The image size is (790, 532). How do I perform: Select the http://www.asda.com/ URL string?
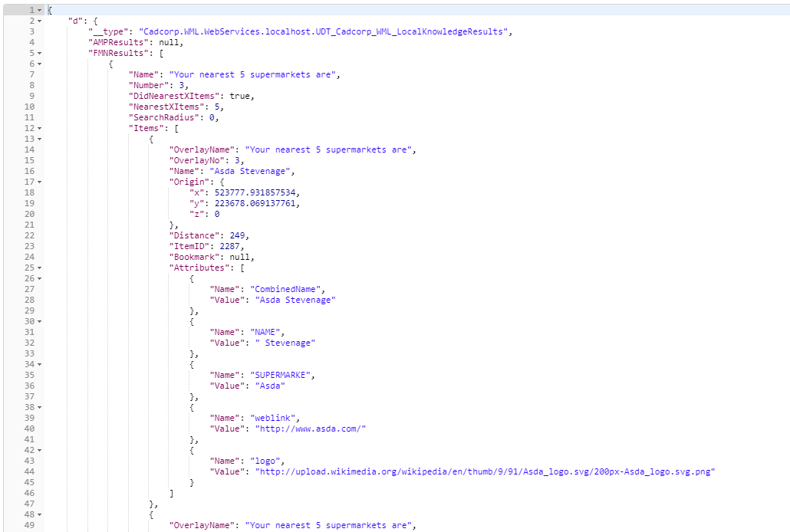(x=311, y=429)
